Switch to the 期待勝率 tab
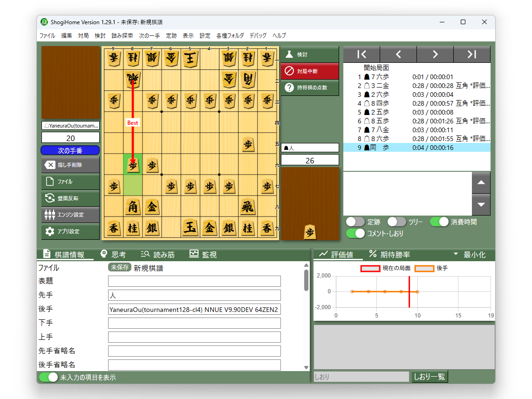This screenshot has width=532, height=399. [389, 254]
